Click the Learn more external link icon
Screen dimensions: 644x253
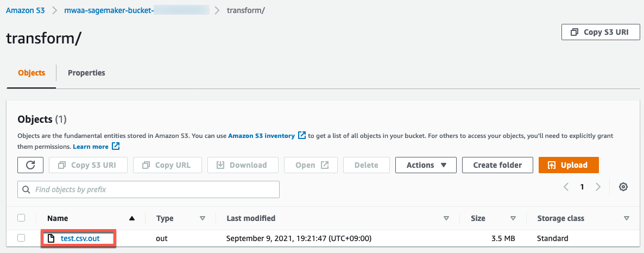tap(116, 147)
